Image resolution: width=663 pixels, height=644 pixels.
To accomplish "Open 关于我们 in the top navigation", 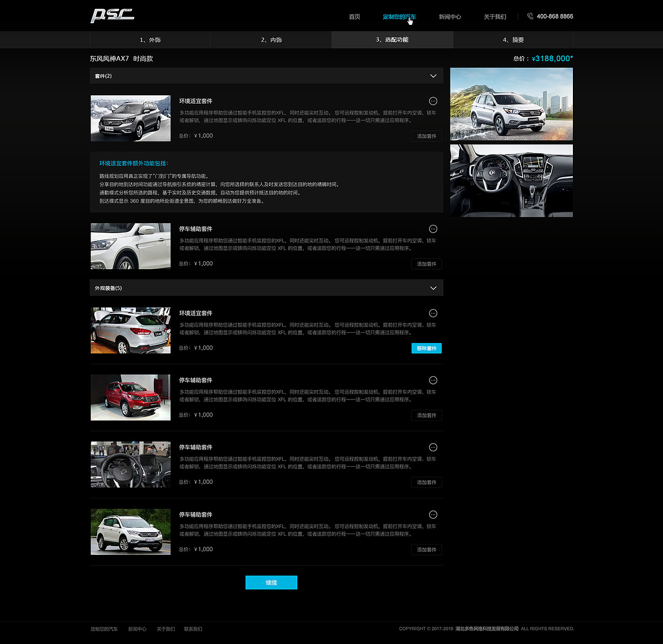I will pyautogui.click(x=495, y=17).
